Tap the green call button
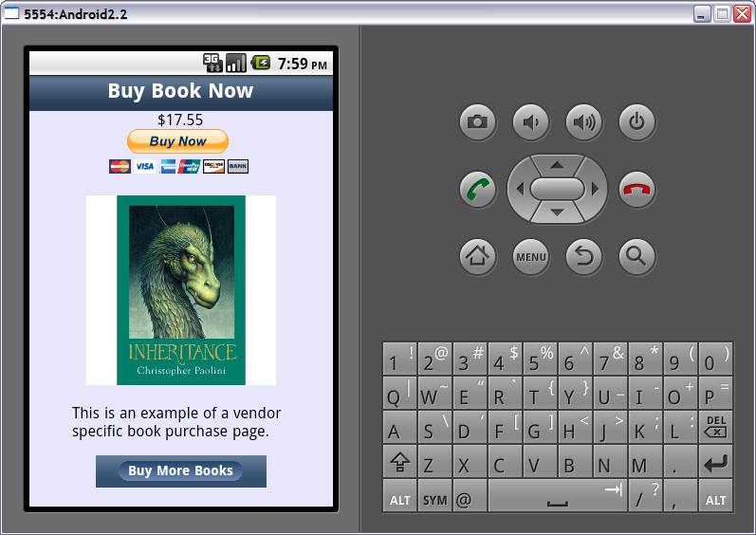 [x=477, y=189]
